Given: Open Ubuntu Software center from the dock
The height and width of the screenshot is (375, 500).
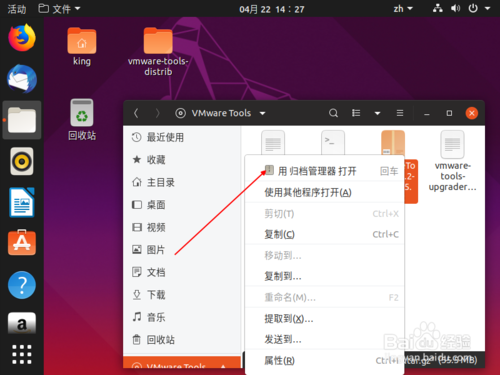Looking at the screenshot, I should [x=22, y=243].
